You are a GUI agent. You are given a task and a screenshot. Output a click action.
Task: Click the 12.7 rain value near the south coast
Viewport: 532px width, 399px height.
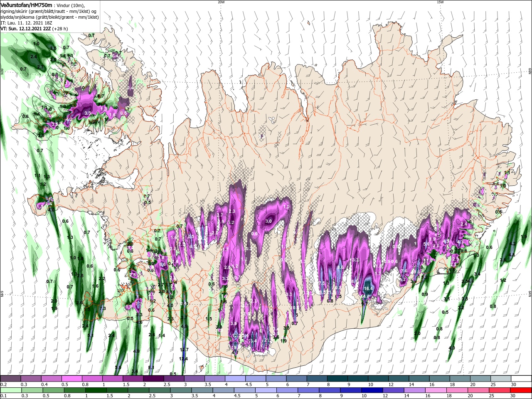(184, 350)
